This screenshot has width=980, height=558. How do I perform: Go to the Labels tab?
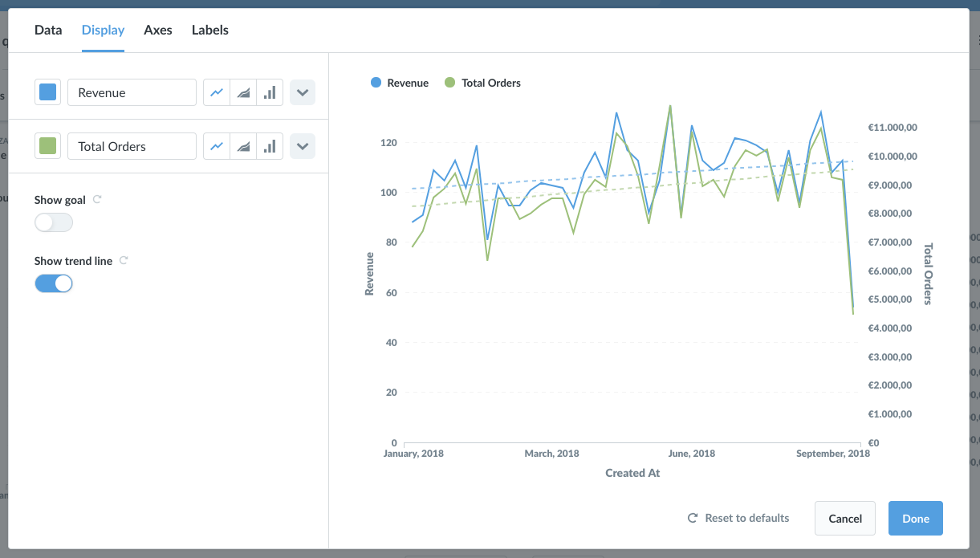tap(210, 31)
